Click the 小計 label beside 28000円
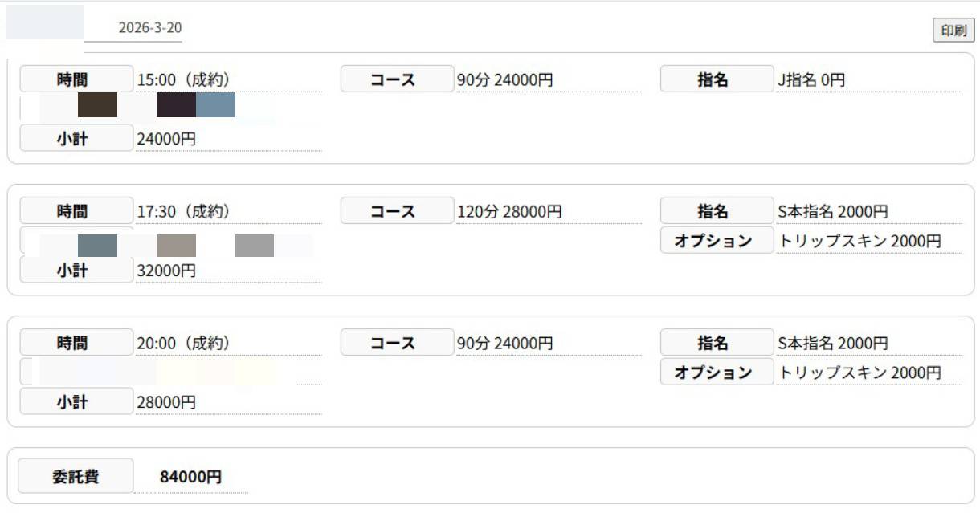This screenshot has height=513, width=980. click(76, 402)
